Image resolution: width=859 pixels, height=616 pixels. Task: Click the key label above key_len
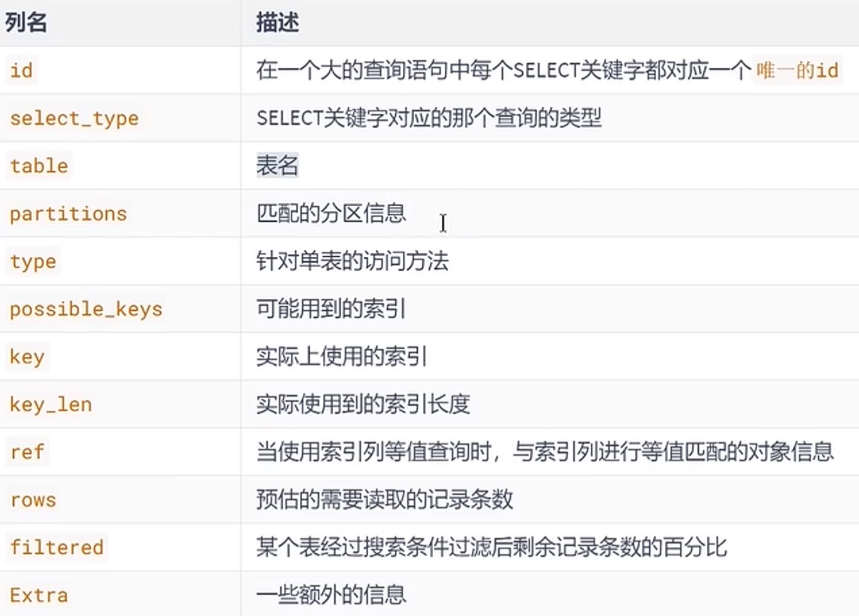27,357
